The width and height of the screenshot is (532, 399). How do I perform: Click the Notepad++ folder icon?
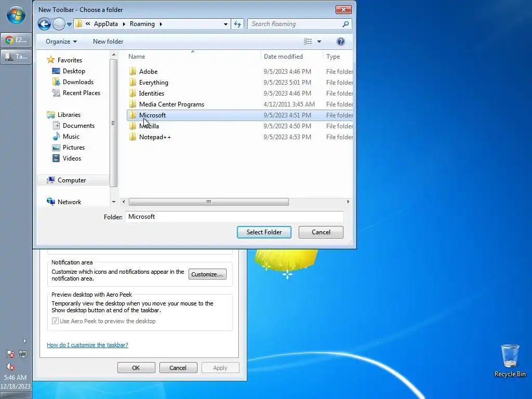point(132,137)
